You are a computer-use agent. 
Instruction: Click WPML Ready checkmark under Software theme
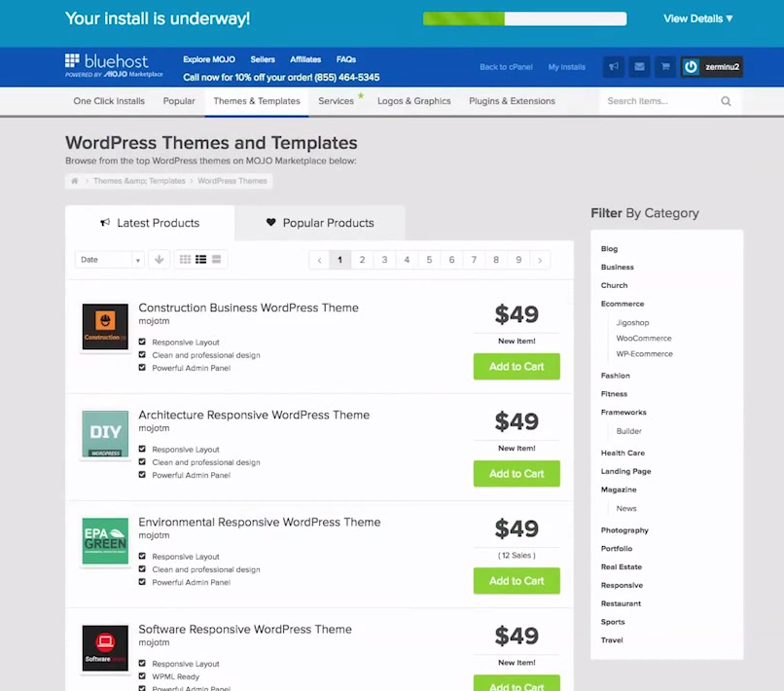pyautogui.click(x=142, y=676)
